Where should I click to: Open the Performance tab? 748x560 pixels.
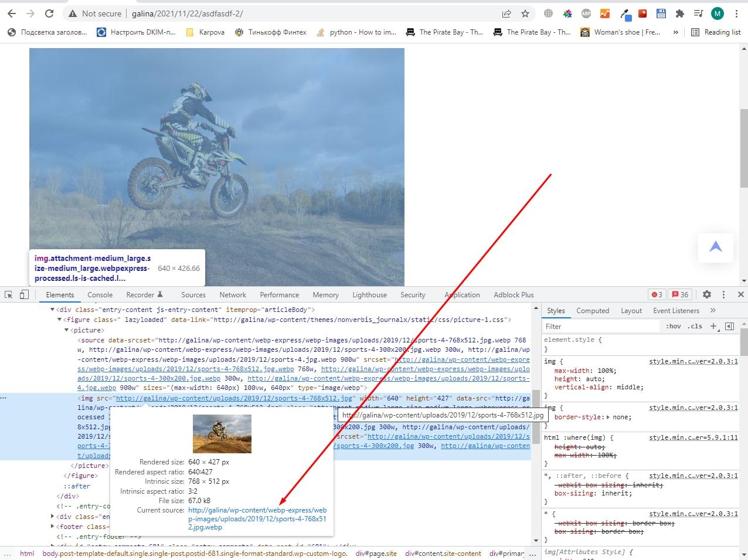280,294
